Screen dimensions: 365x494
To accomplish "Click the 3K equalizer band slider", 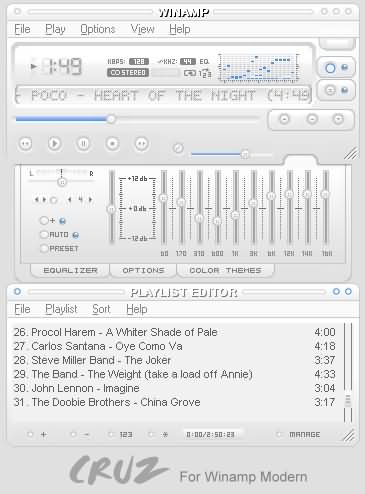I will pos(254,202).
